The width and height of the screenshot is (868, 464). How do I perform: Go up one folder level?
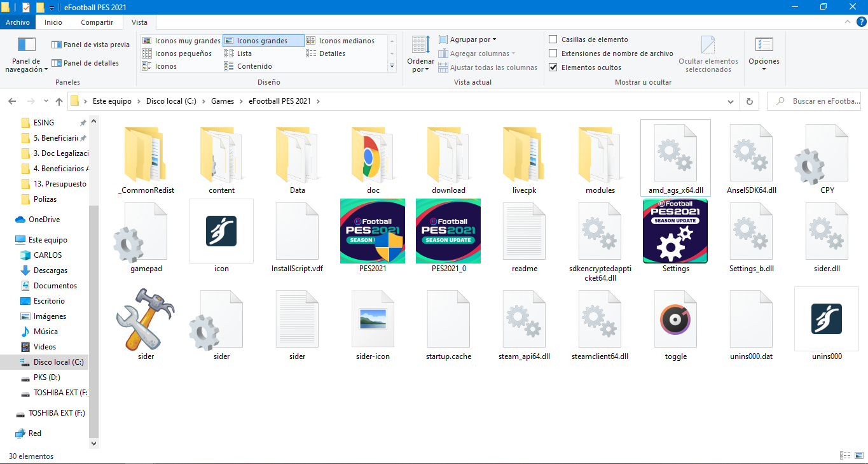[x=59, y=101]
